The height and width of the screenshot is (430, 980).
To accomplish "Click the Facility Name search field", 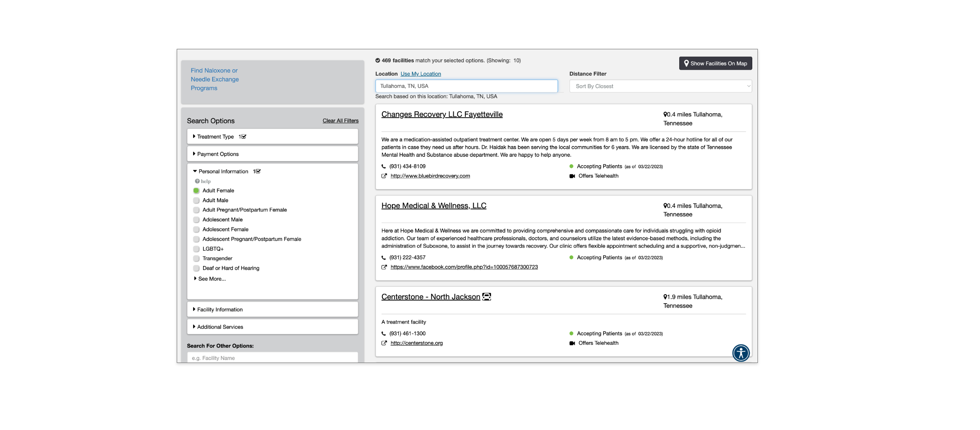I will (272, 358).
